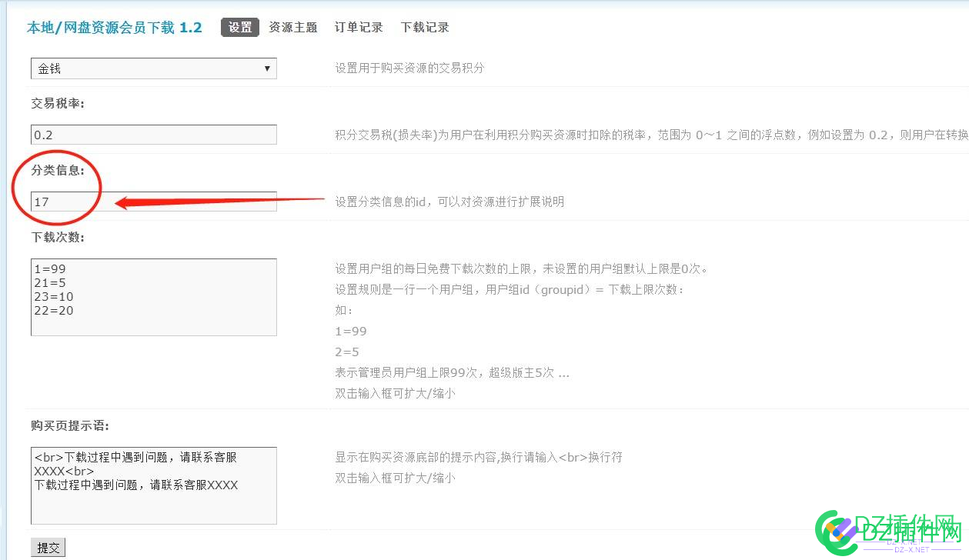The image size is (969, 560).
Task: Click the 分类信息 label
Action: tap(58, 170)
